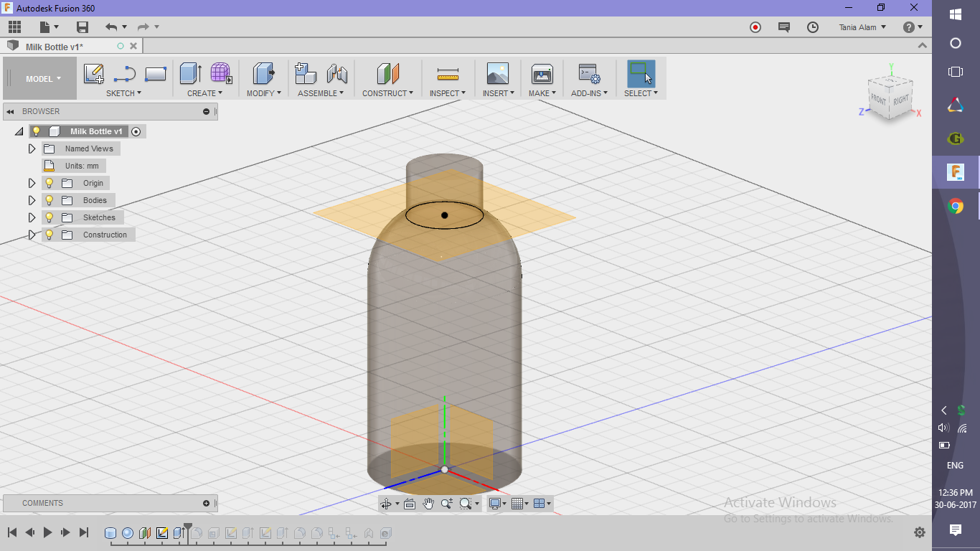This screenshot has width=980, height=551.
Task: Open the Scripts and Add-Ins icon
Action: click(x=590, y=74)
